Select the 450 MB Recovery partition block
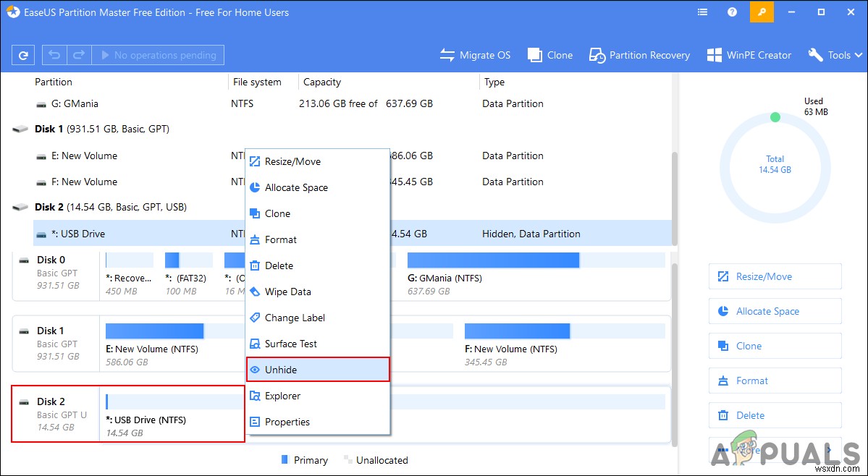 coord(130,273)
